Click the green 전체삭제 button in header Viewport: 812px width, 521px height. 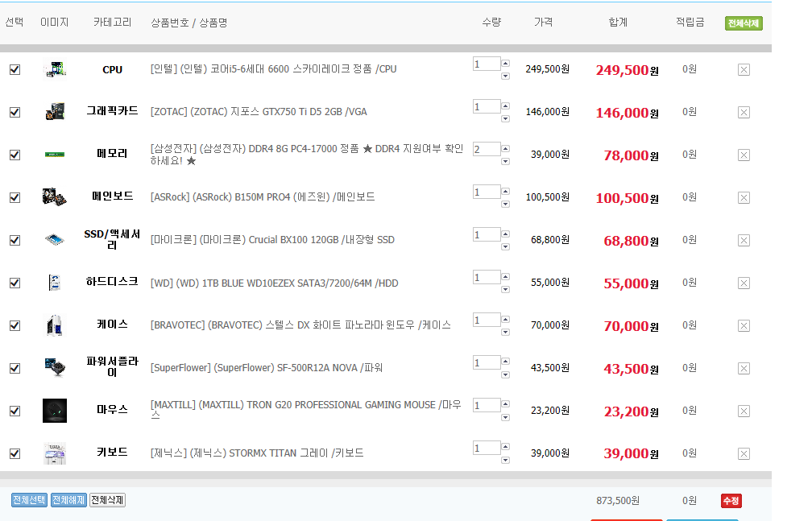click(x=743, y=23)
